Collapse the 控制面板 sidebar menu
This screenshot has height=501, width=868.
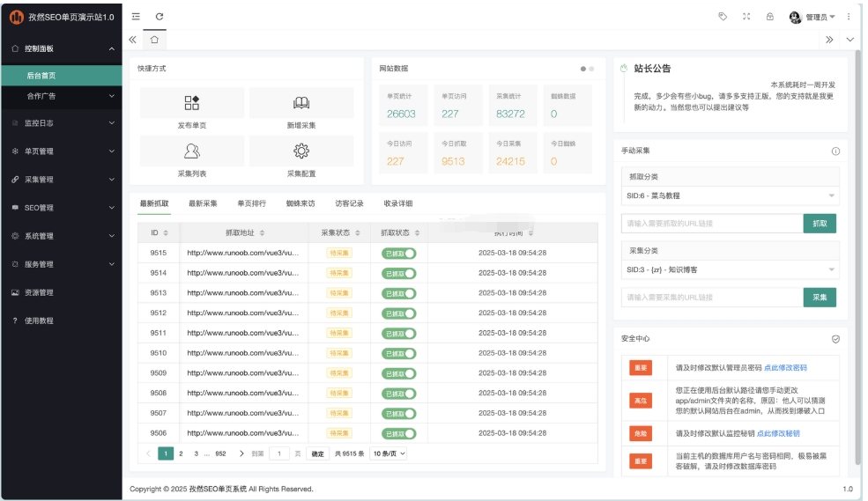click(x=62, y=48)
